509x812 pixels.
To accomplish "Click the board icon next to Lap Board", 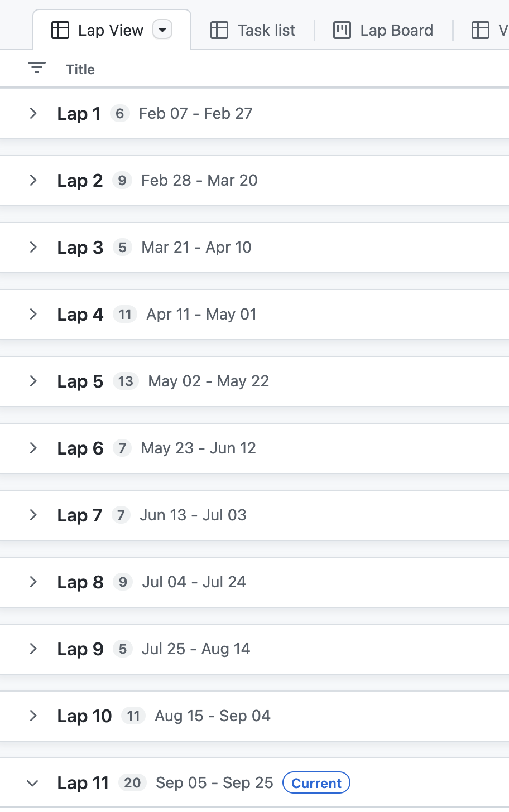I will pos(341,30).
